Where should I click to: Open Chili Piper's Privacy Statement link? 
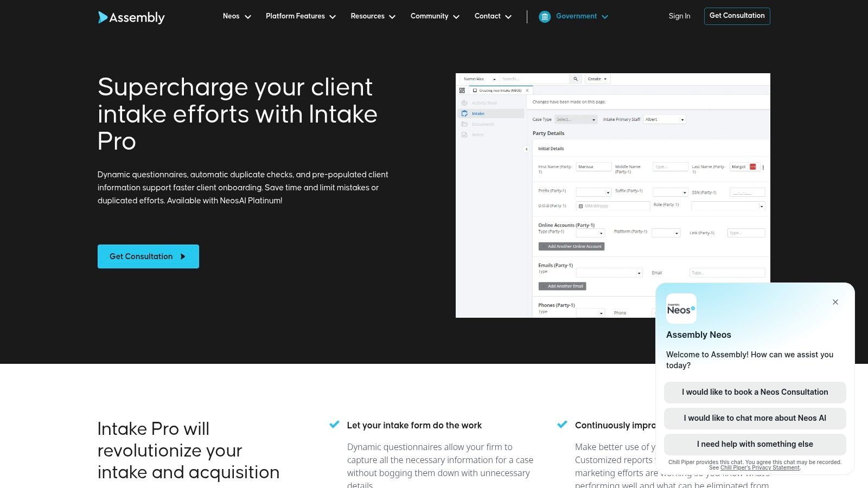point(759,468)
